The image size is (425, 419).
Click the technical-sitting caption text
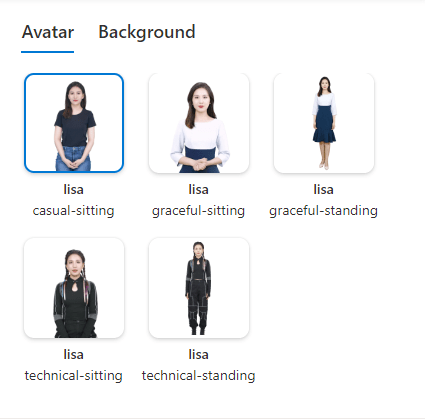(74, 376)
